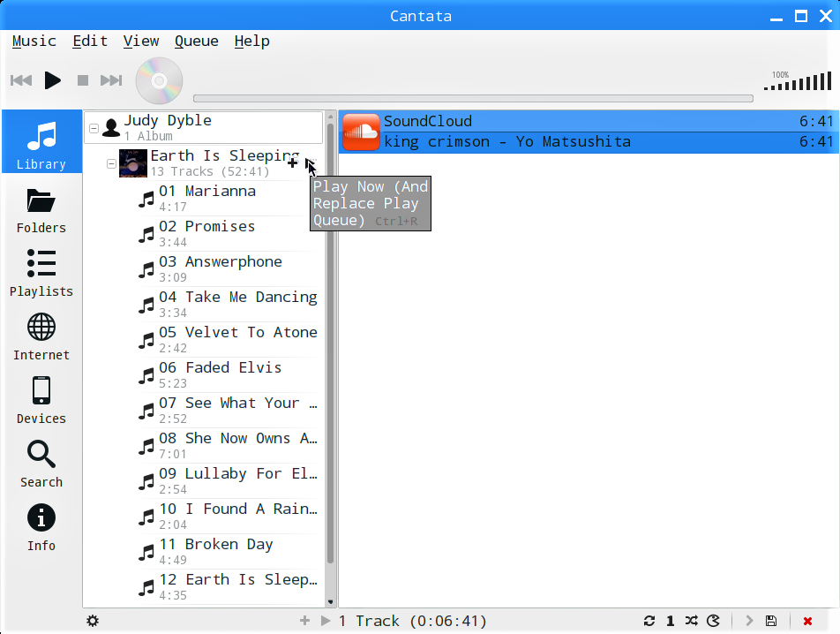Screen dimensions: 840x634
Task: Select track 04 Take Me Dancing
Action: click(229, 305)
